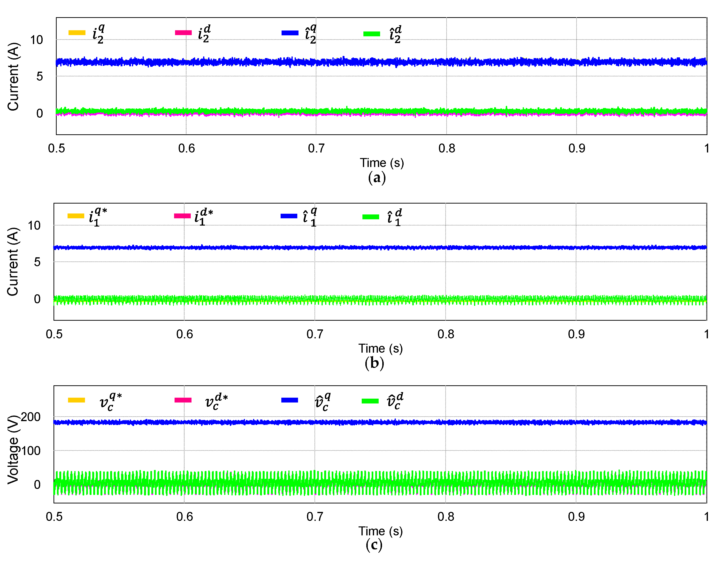The image size is (728, 562).
Task: Click the pink legend swatch in plot (b)
Action: (x=182, y=216)
